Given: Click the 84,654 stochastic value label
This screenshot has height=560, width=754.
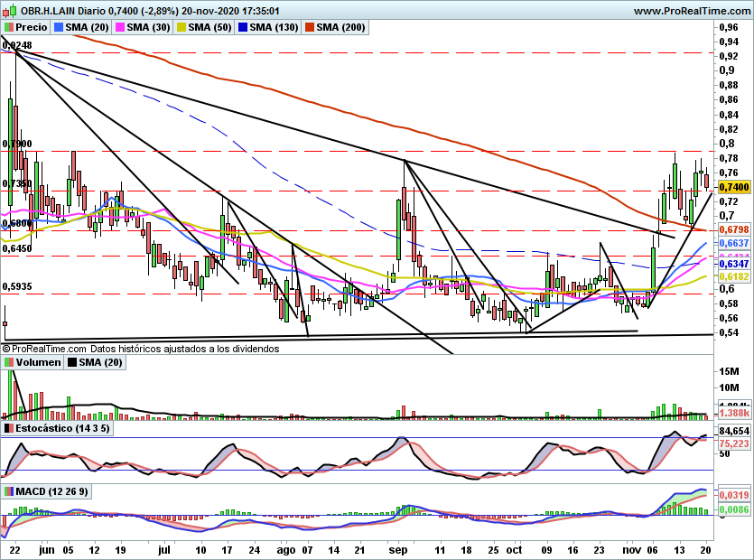Looking at the screenshot, I should click(734, 431).
